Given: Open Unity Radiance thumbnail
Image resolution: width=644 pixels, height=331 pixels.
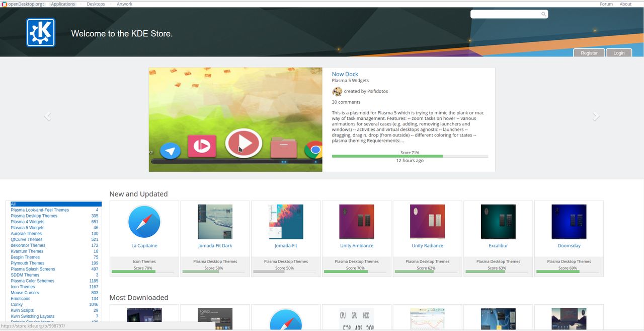Looking at the screenshot, I should click(428, 222).
